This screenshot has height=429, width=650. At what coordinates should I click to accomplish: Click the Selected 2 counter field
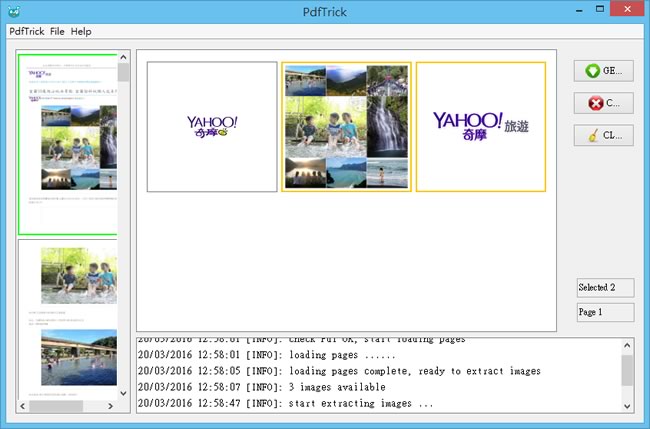(604, 288)
